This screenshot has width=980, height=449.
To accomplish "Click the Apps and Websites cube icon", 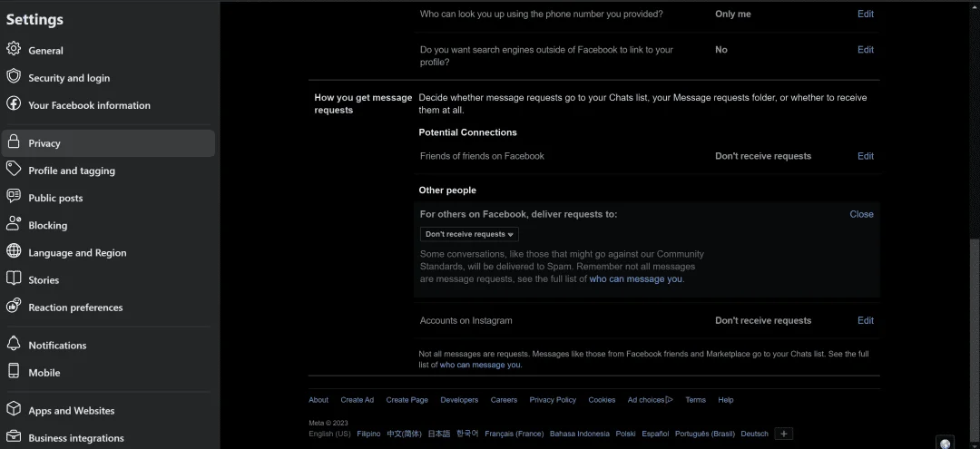I will point(14,410).
